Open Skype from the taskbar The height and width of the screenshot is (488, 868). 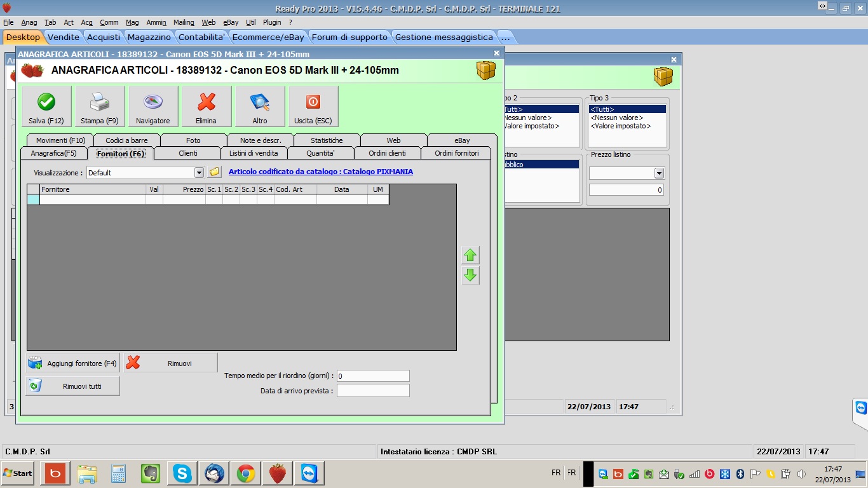(182, 473)
